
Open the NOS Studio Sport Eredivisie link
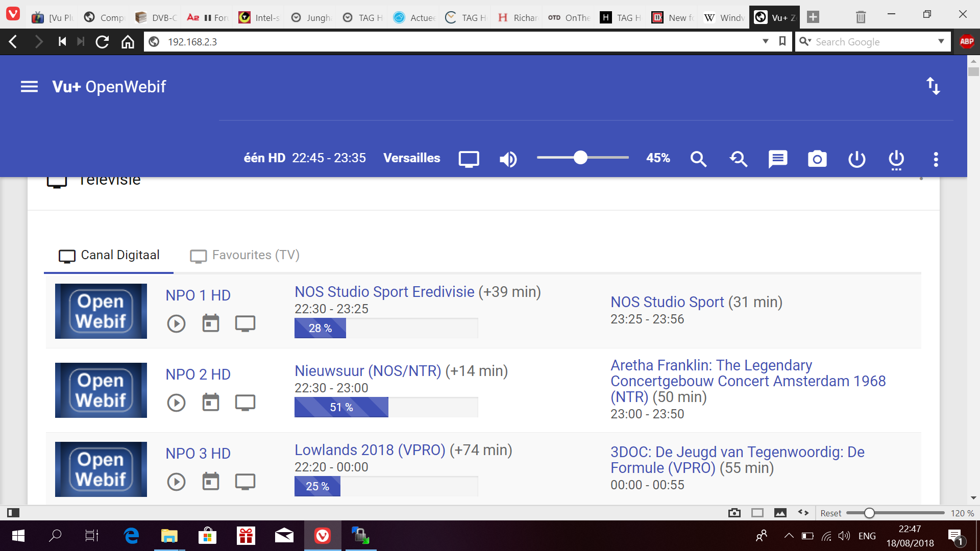(x=384, y=292)
